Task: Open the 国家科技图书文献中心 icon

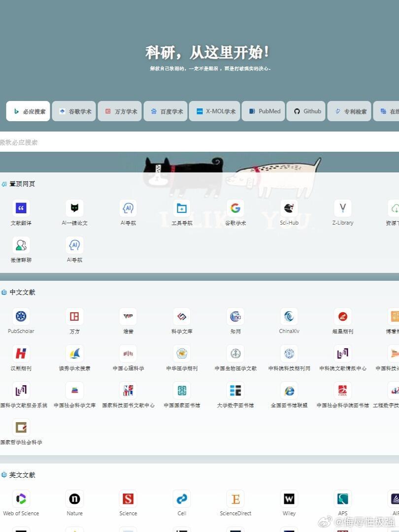Action: coord(128,390)
